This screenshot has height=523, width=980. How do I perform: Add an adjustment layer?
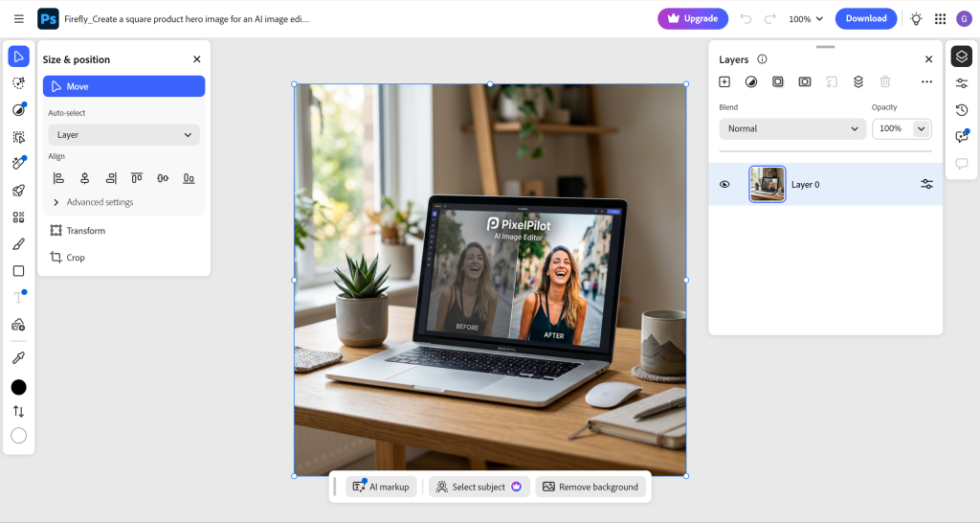(751, 82)
